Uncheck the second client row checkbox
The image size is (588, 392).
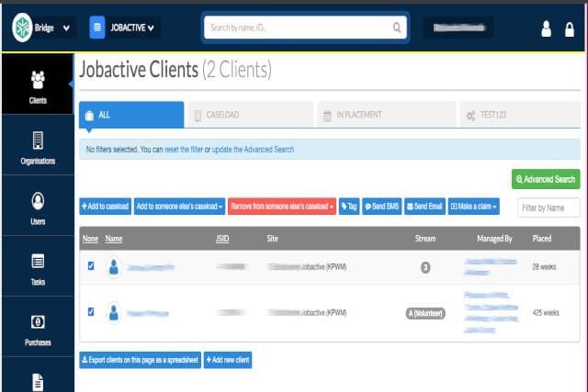(90, 312)
